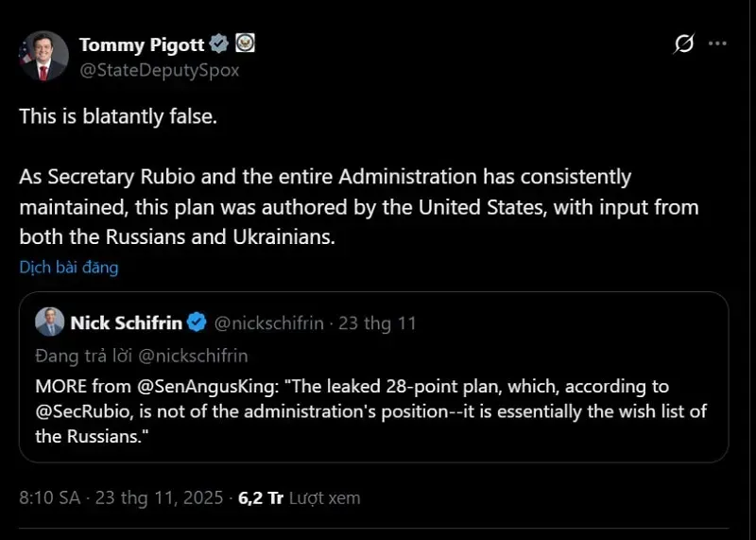This screenshot has width=756, height=540.
Task: Click the 'Dịch bài đăng' translate link
Action: (x=69, y=267)
